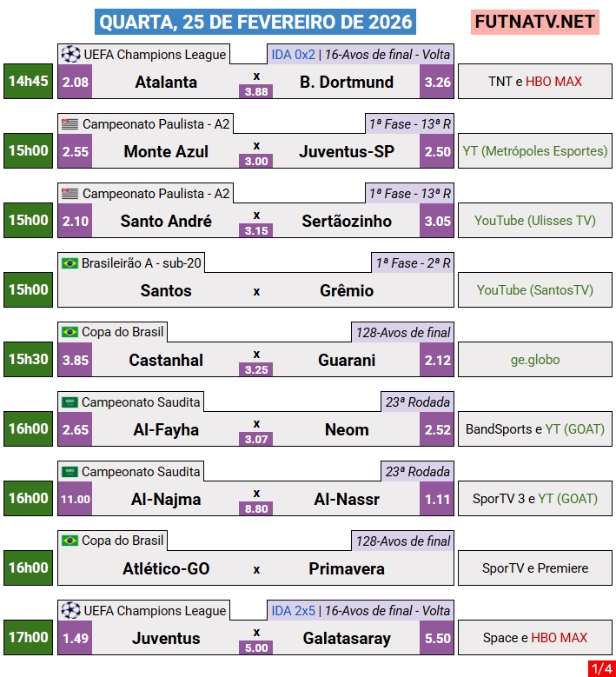616x677 pixels.
Task: Click the São Paulo flag beside Monte Azul match
Action: [x=70, y=124]
